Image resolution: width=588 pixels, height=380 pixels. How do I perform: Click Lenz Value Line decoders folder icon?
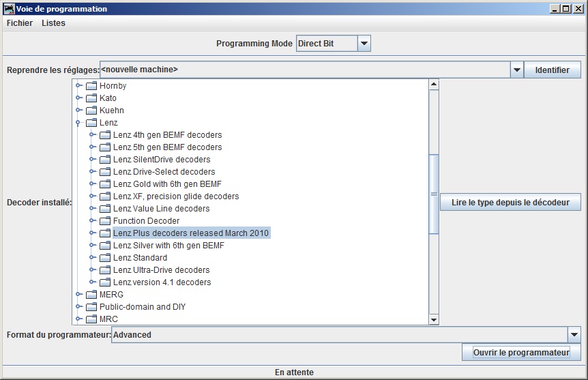(x=105, y=209)
